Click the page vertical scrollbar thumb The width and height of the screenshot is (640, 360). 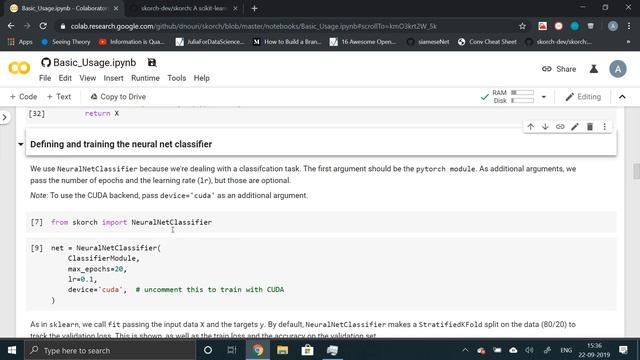[x=636, y=171]
